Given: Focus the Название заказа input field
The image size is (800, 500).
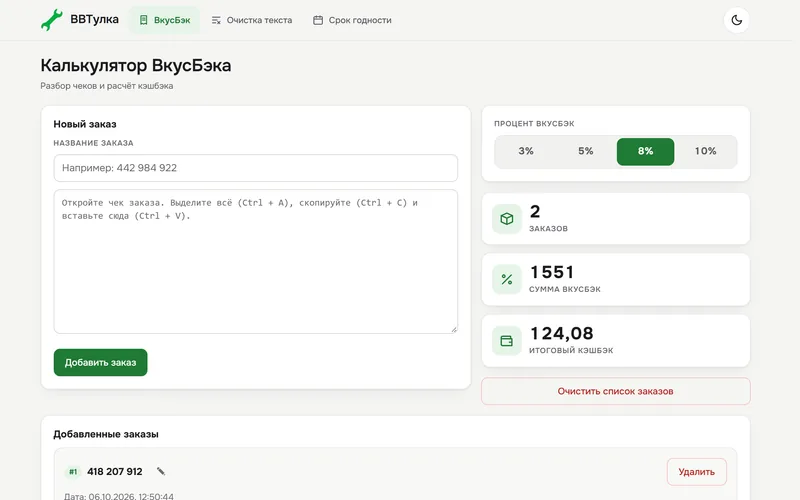Looking at the screenshot, I should tap(256, 168).
